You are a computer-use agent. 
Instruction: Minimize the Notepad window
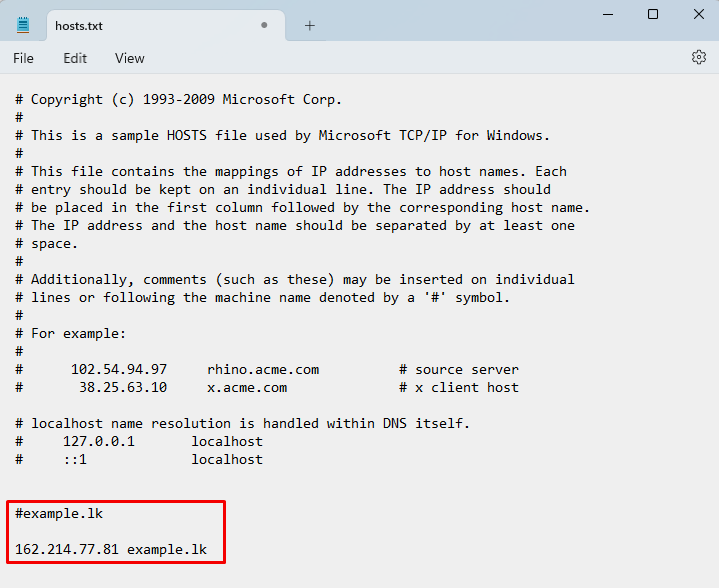coord(608,14)
